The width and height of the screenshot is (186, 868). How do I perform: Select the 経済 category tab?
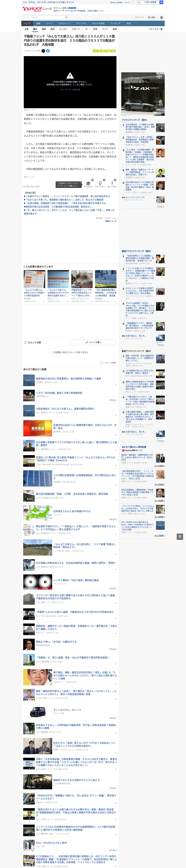[52, 29]
